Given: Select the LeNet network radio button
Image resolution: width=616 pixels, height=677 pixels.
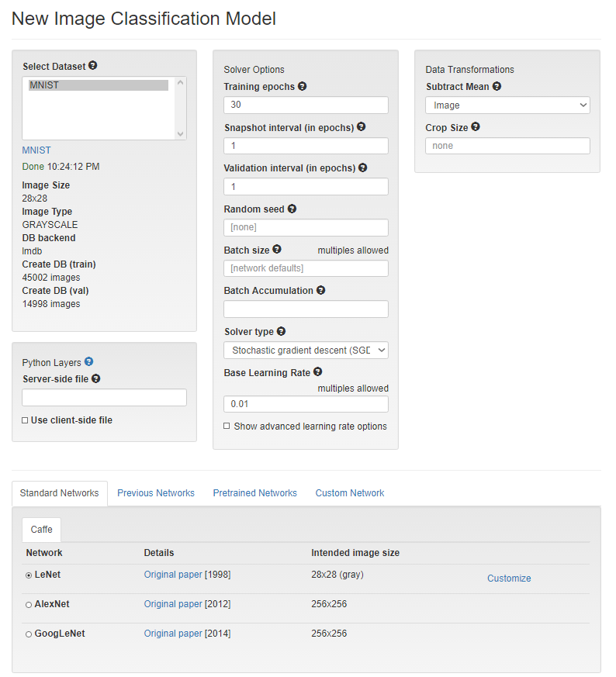Looking at the screenshot, I should pos(29,575).
